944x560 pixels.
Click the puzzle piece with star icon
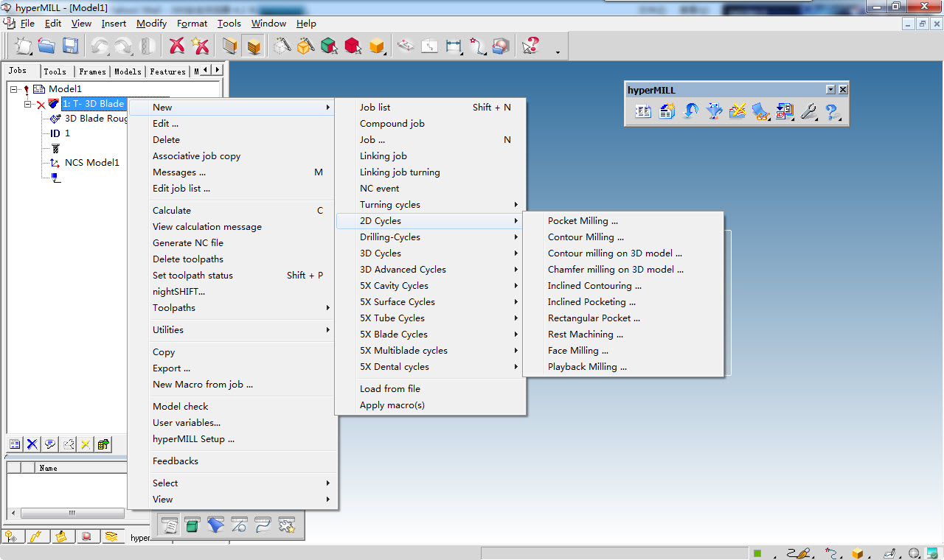tap(286, 525)
